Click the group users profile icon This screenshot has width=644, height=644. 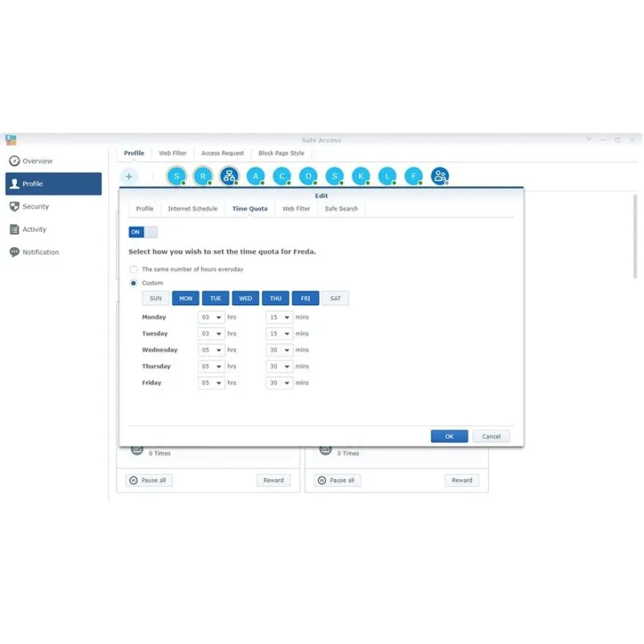click(x=440, y=176)
